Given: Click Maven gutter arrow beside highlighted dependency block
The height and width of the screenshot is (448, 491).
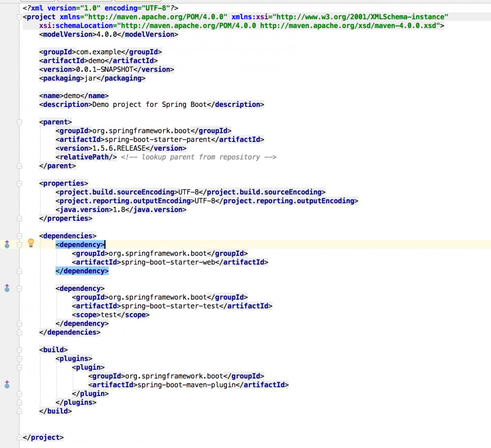Looking at the screenshot, I should [6, 243].
